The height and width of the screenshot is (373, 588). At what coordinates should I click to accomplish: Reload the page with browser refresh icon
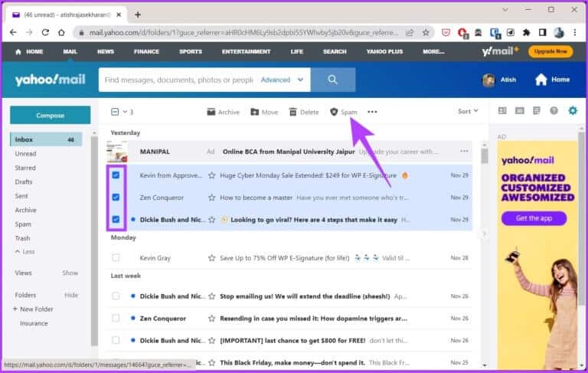click(45, 33)
